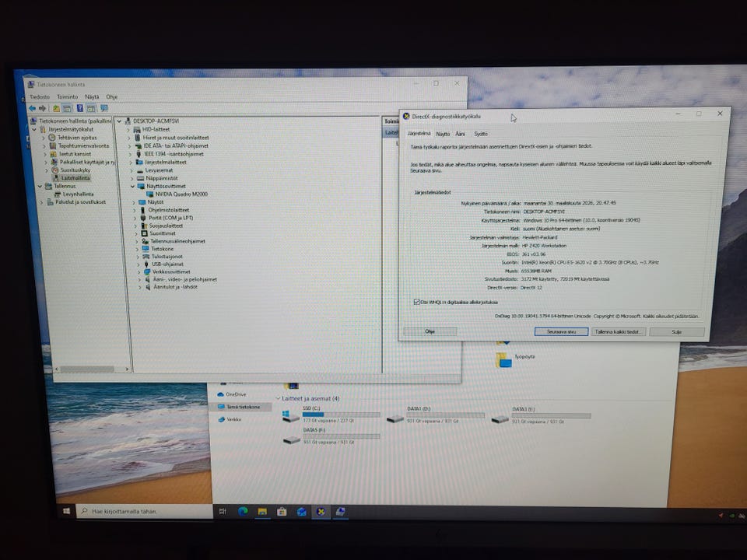Open the Windows Start menu
The image size is (747, 560).
[66, 511]
